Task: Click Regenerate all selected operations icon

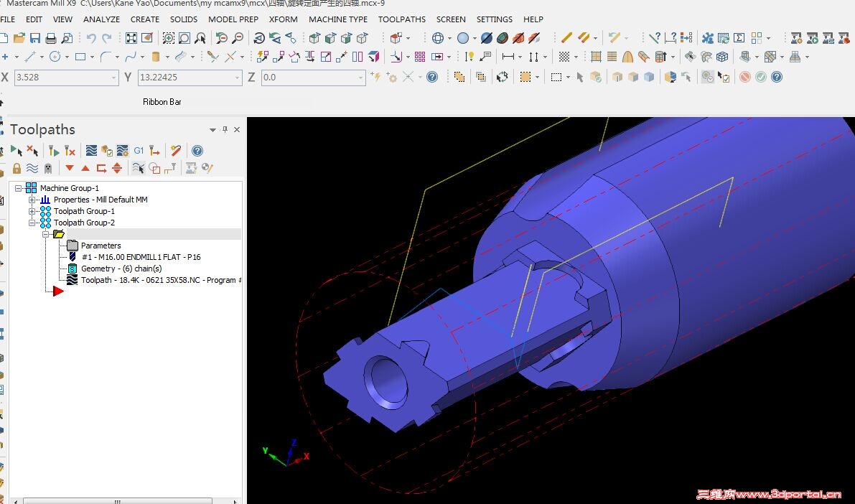Action: click(x=53, y=151)
